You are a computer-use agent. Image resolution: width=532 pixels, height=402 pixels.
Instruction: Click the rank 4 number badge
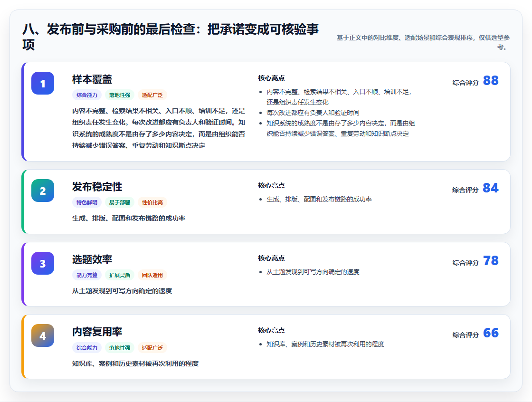[x=43, y=335]
